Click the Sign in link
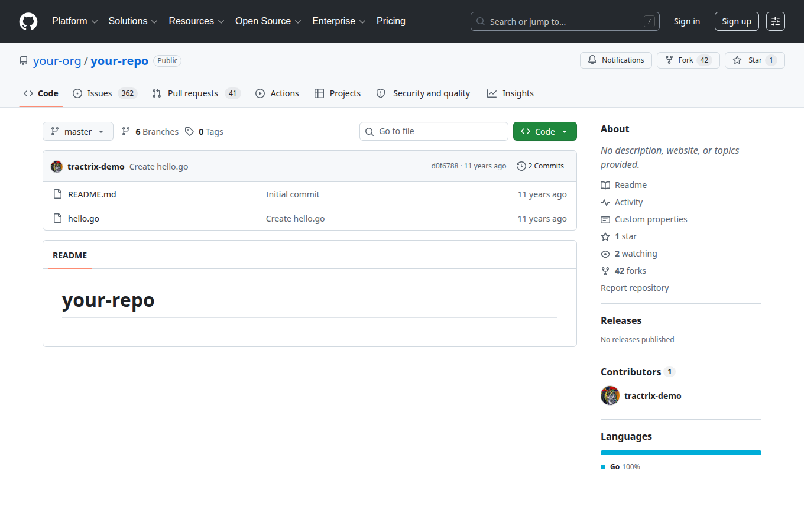 click(687, 21)
